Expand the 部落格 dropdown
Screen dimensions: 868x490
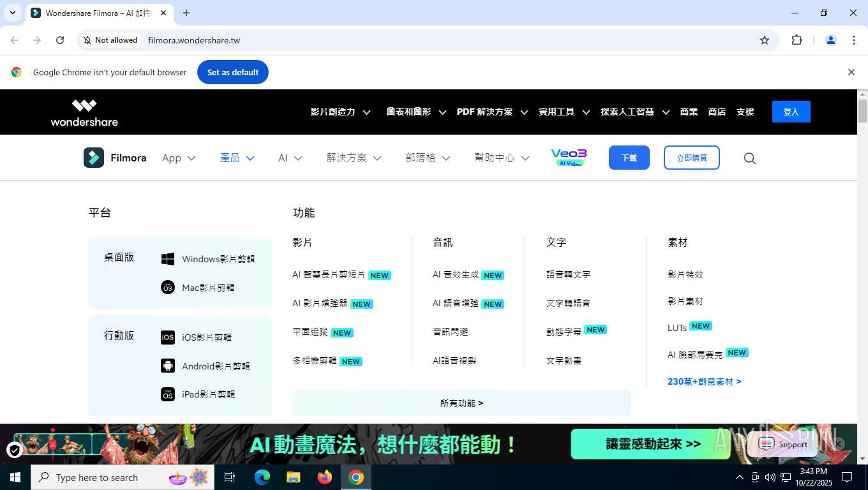coord(428,158)
